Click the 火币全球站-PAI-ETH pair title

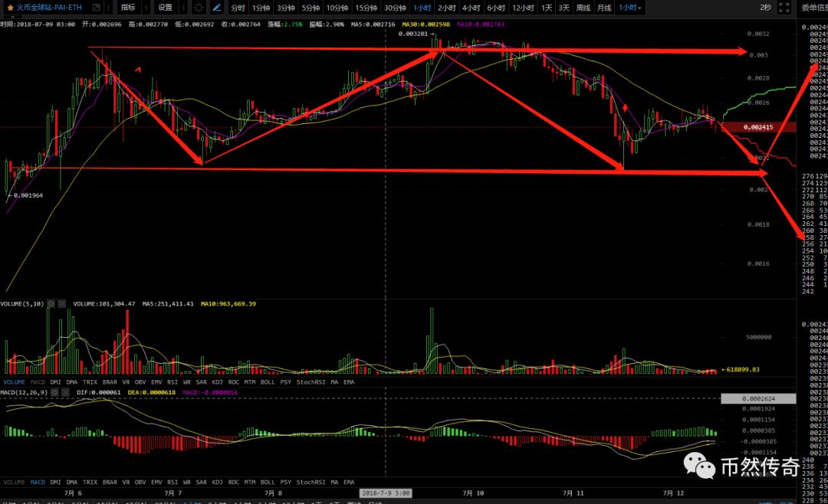(48, 8)
